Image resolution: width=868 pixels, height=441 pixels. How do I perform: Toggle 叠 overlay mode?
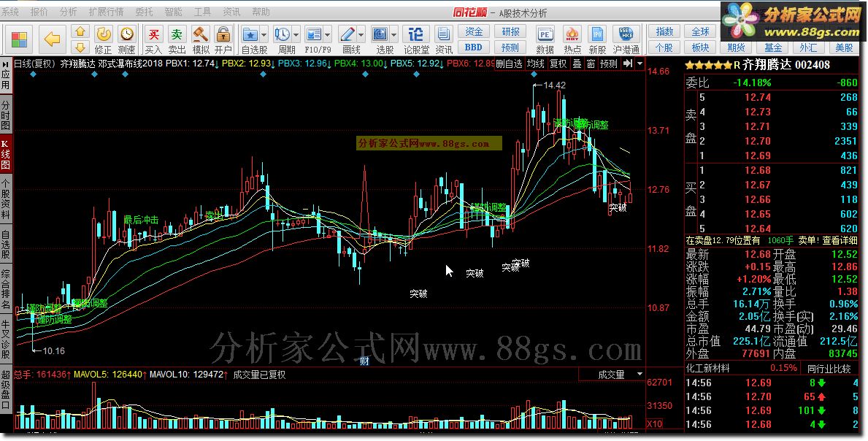(577, 64)
